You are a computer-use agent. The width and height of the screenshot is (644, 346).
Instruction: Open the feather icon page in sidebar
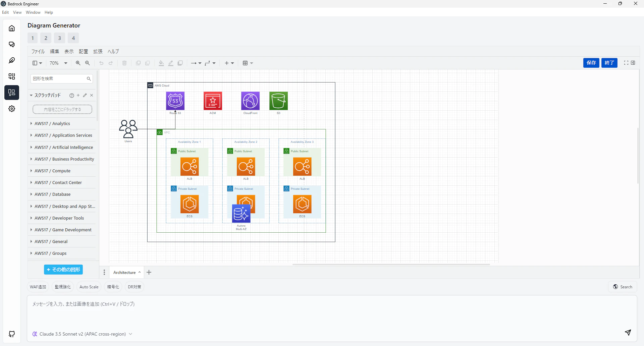(12, 60)
